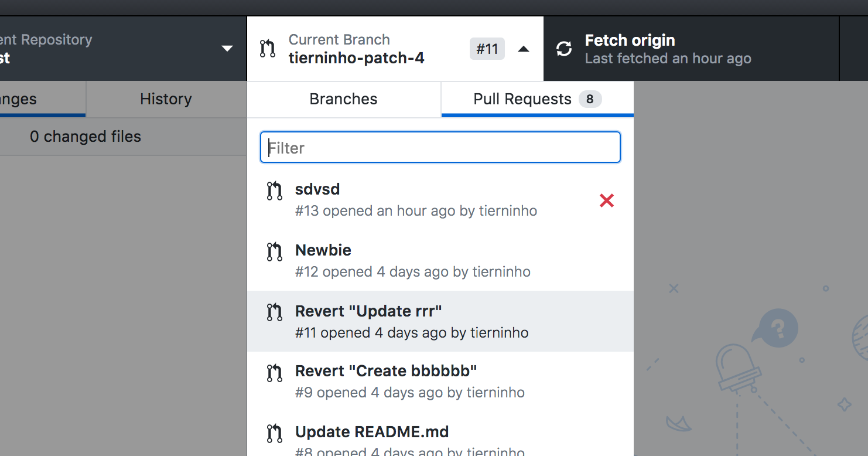Expand the repository selector chevron

227,49
